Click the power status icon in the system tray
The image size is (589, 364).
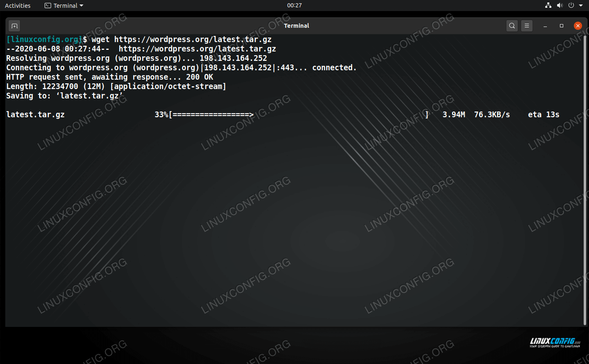click(x=571, y=5)
